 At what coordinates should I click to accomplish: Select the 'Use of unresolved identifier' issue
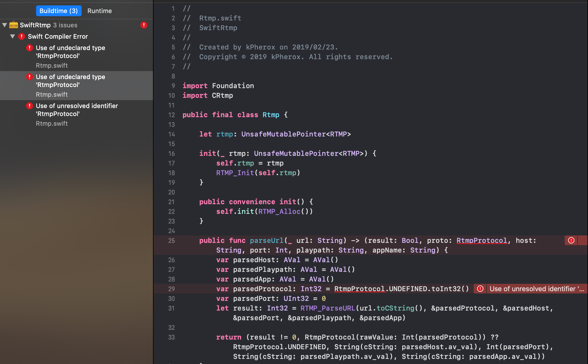pyautogui.click(x=76, y=115)
